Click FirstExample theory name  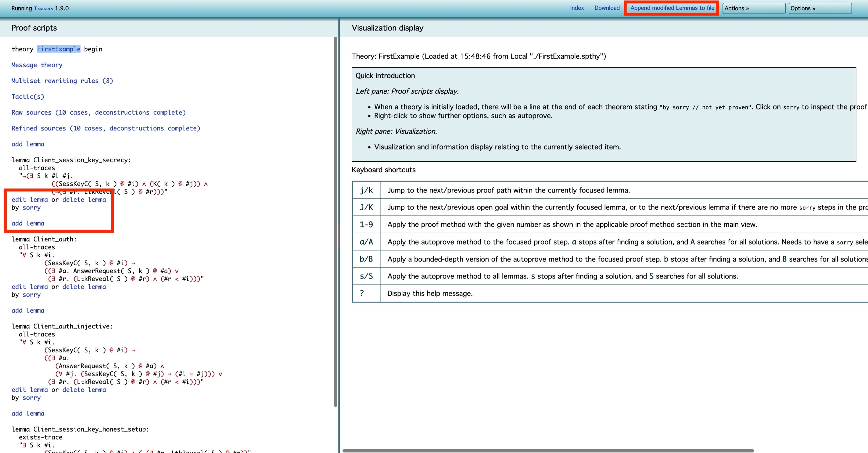59,49
